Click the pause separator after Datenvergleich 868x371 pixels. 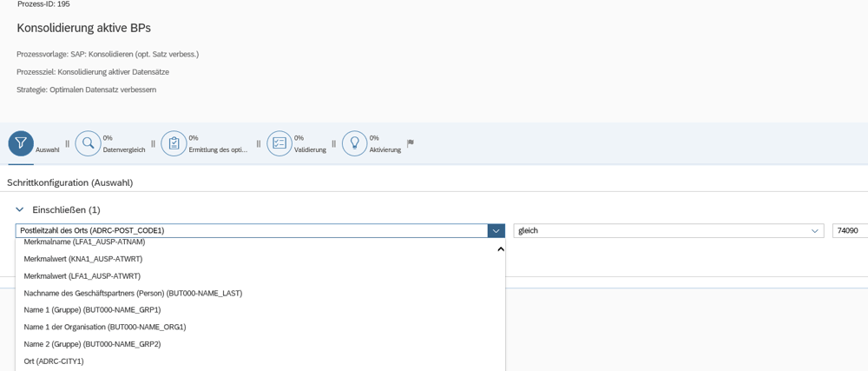click(153, 143)
